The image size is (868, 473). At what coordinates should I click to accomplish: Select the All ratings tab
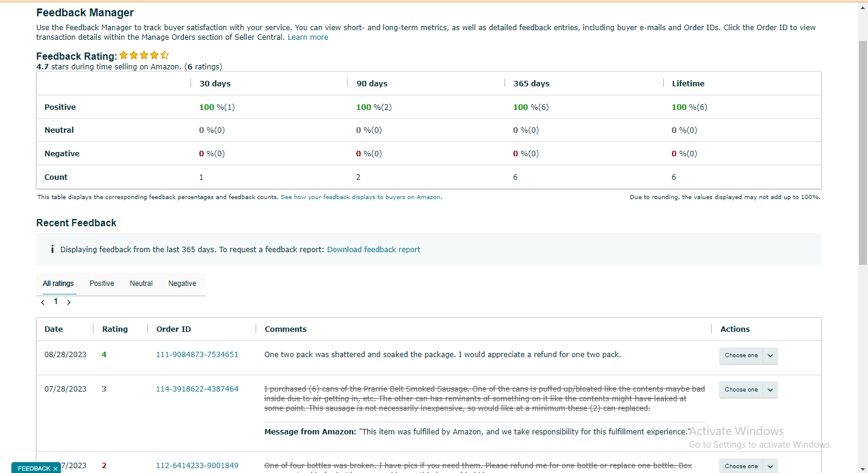click(x=58, y=284)
